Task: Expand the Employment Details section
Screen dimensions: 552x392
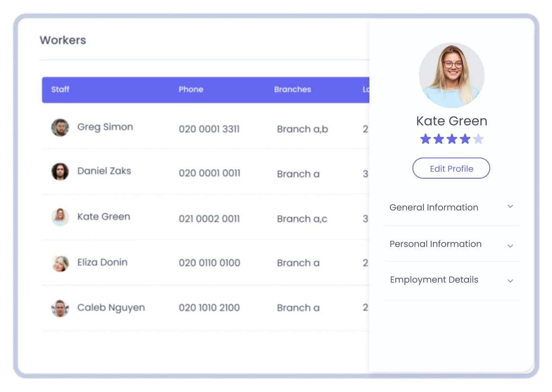Action: click(x=451, y=280)
